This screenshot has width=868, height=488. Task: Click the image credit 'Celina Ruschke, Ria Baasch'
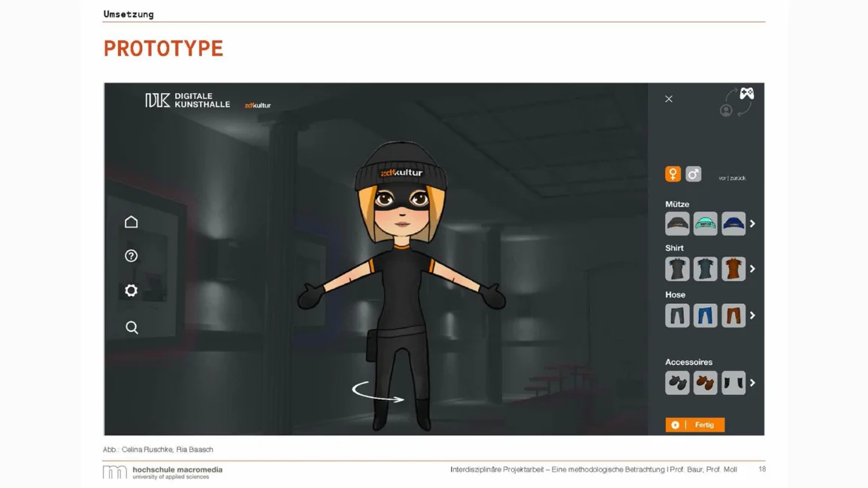click(167, 449)
